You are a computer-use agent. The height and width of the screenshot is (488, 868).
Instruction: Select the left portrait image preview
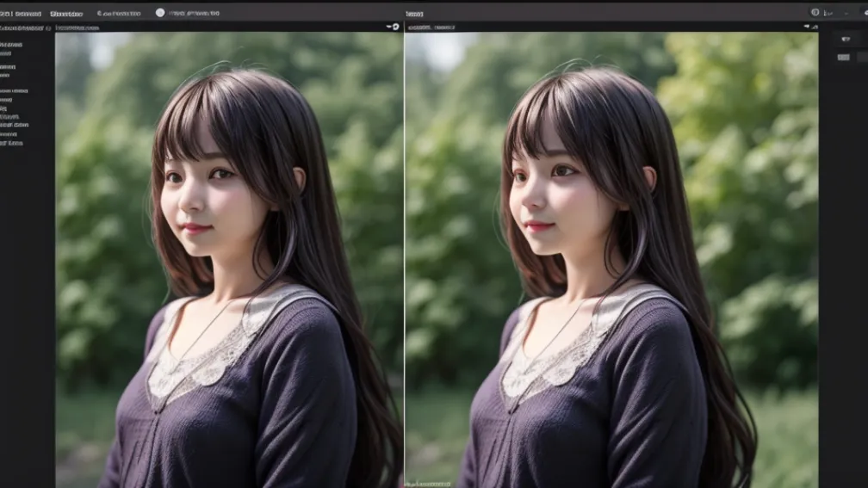229,260
